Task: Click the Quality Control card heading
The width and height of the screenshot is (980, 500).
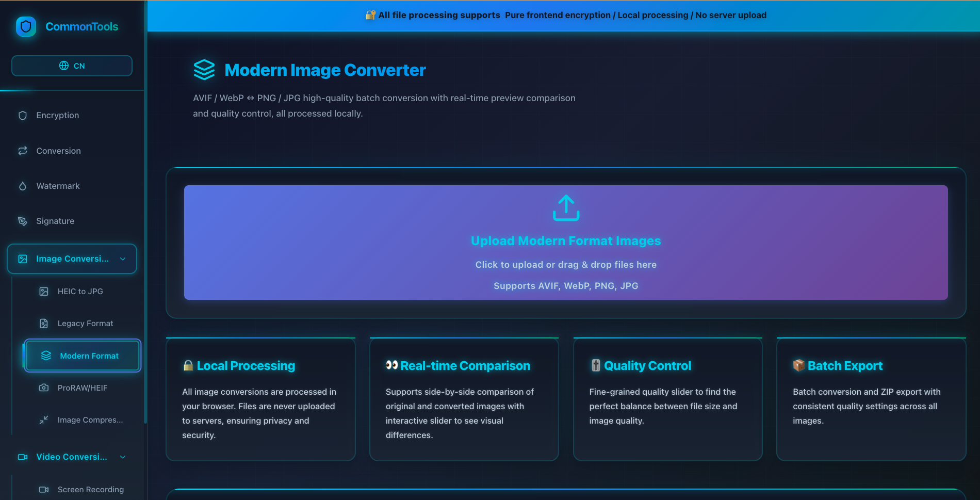Action: pyautogui.click(x=647, y=365)
